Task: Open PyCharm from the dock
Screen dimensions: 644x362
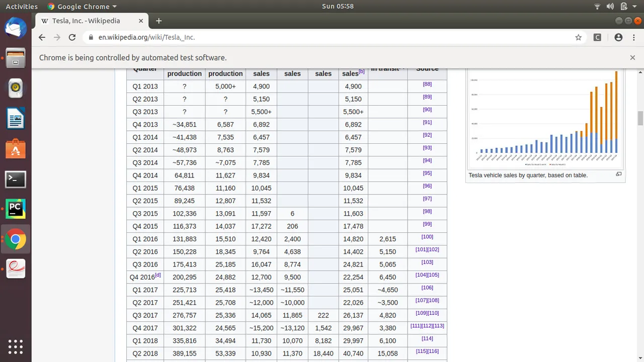Action: click(x=16, y=209)
